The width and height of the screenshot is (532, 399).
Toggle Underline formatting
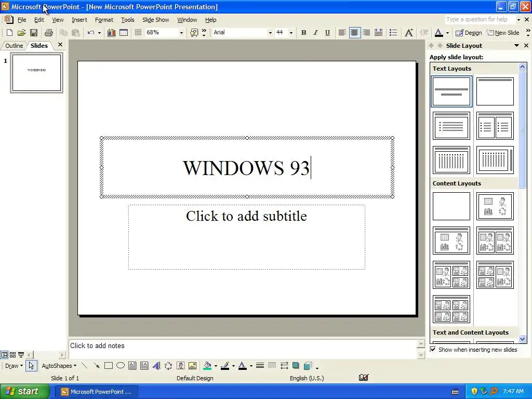(327, 33)
